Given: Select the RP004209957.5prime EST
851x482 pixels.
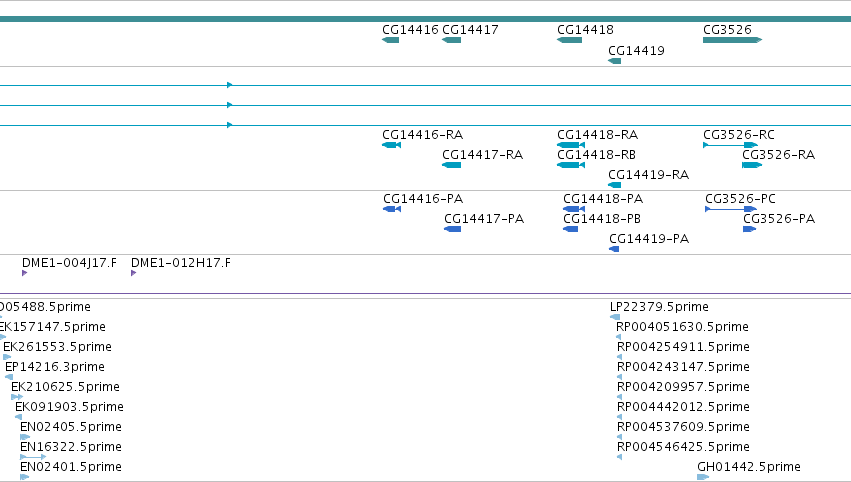Looking at the screenshot, I should (x=619, y=397).
